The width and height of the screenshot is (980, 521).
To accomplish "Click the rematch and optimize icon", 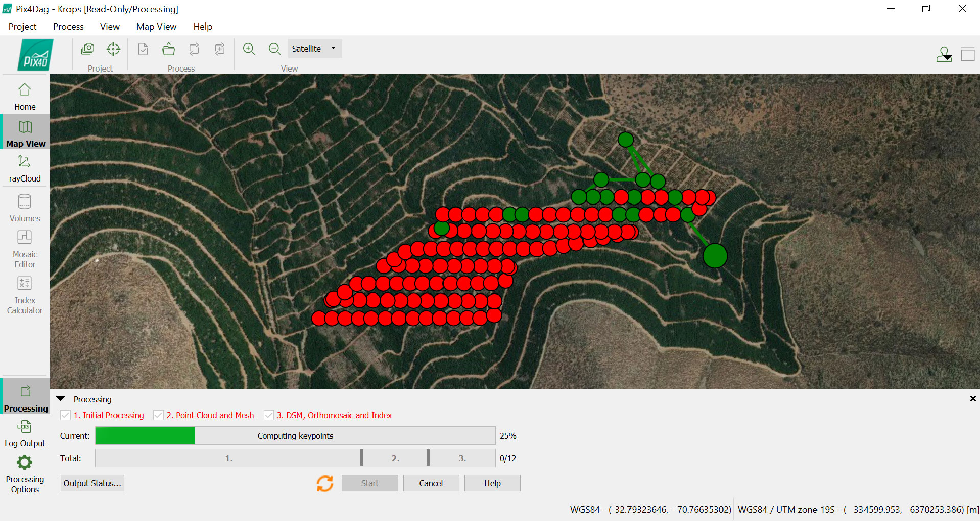I will pos(220,49).
